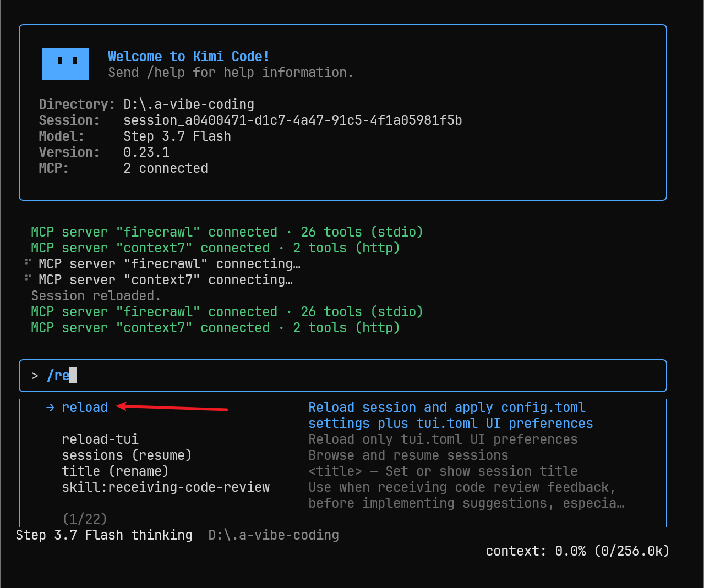This screenshot has width=704, height=588.
Task: Select the reload command suggestion
Action: click(85, 408)
